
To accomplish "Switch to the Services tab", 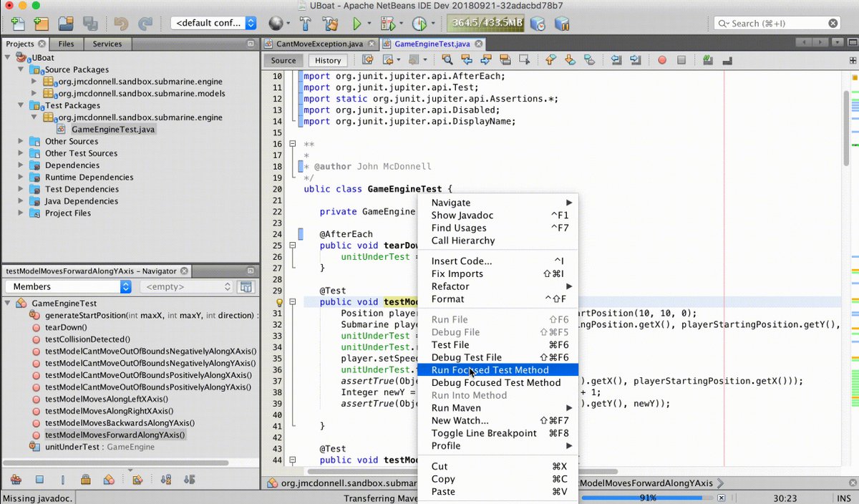I will 107,44.
